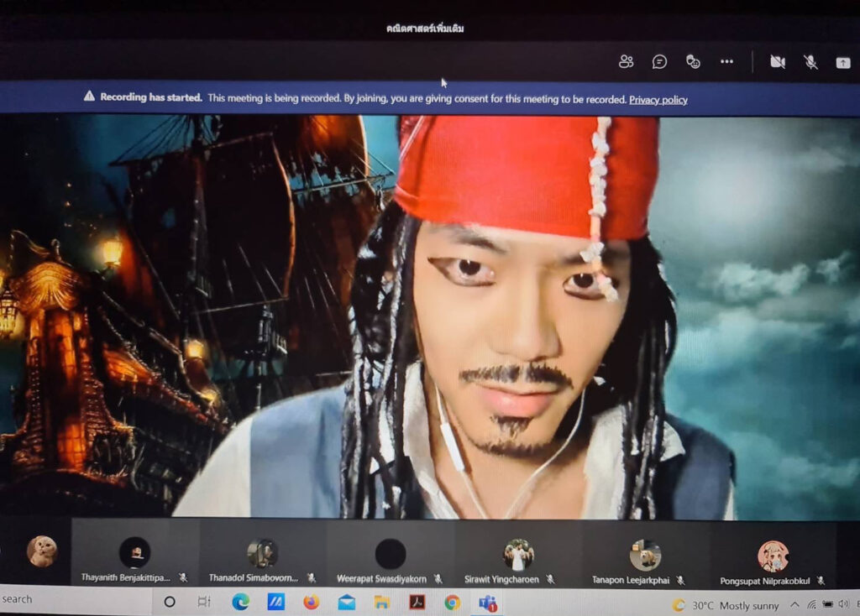Open File Explorer from taskbar
This screenshot has height=616, width=860.
pos(382,603)
